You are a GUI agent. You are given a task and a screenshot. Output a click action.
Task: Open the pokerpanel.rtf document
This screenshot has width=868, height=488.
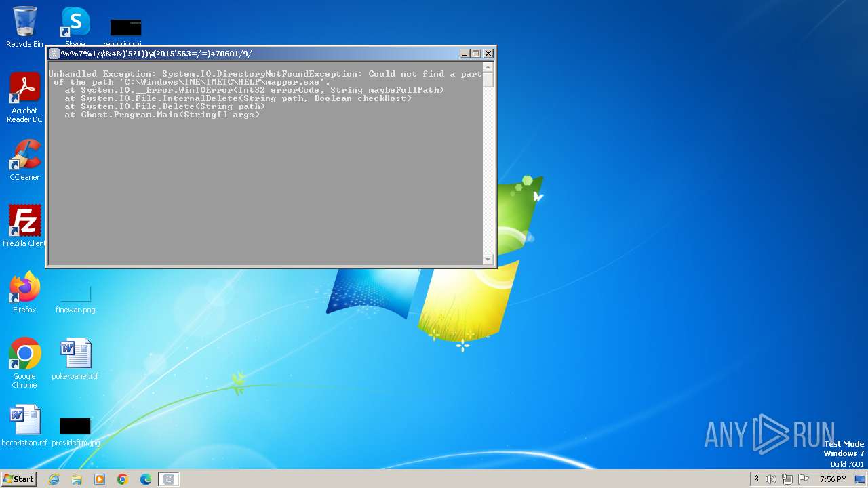(x=75, y=359)
